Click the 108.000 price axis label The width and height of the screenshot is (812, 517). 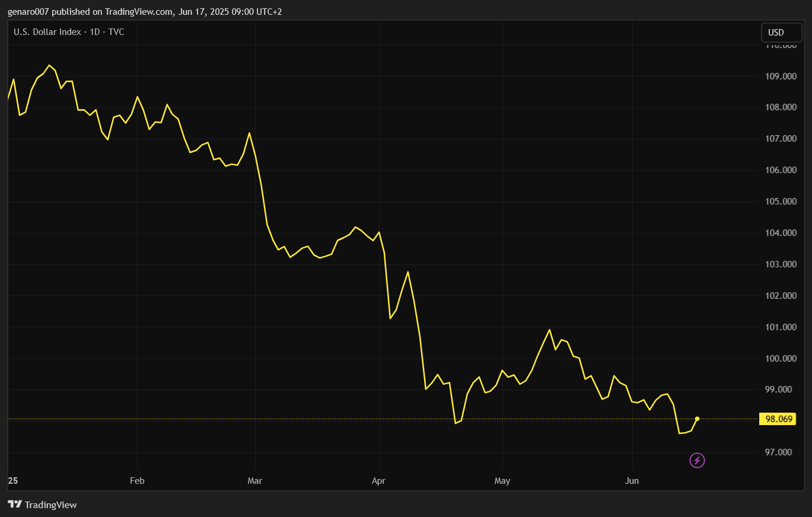coord(781,107)
